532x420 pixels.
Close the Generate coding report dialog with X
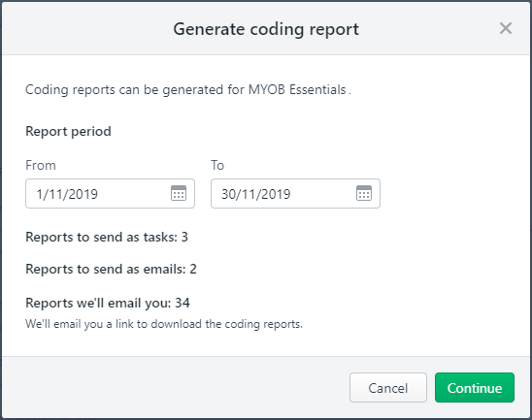pyautogui.click(x=506, y=28)
